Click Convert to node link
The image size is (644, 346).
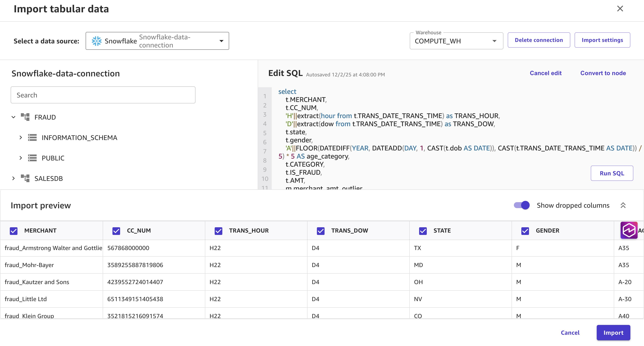pos(603,73)
